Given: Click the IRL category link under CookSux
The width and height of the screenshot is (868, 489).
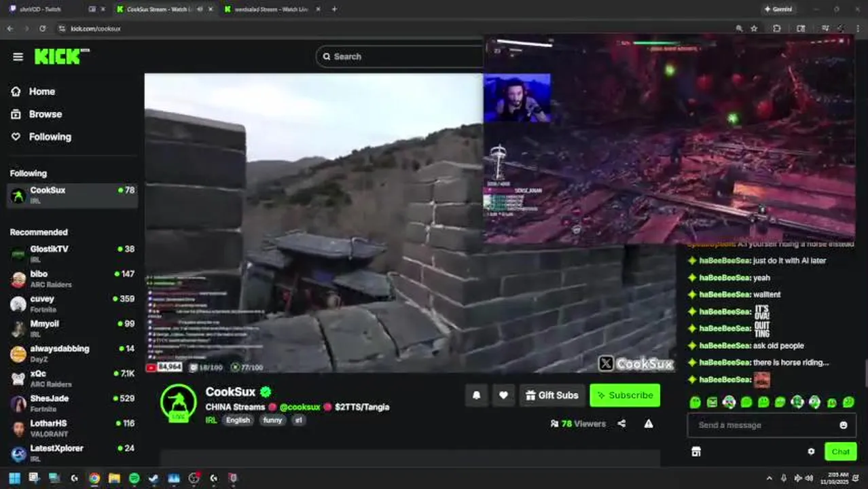Looking at the screenshot, I should pos(211,420).
